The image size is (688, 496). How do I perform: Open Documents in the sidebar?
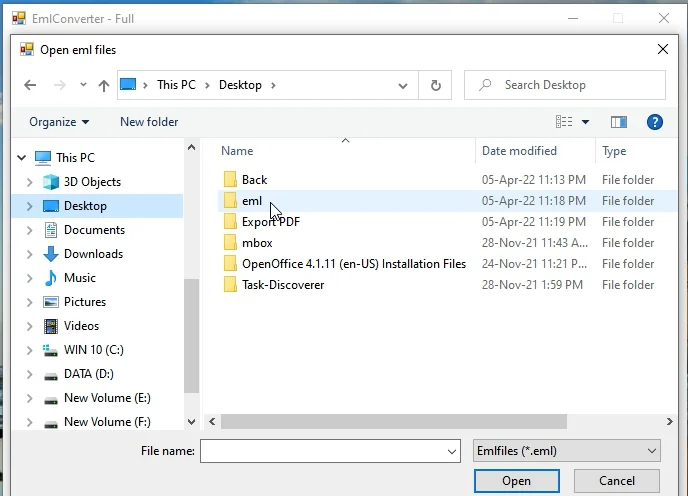pyautogui.click(x=94, y=230)
